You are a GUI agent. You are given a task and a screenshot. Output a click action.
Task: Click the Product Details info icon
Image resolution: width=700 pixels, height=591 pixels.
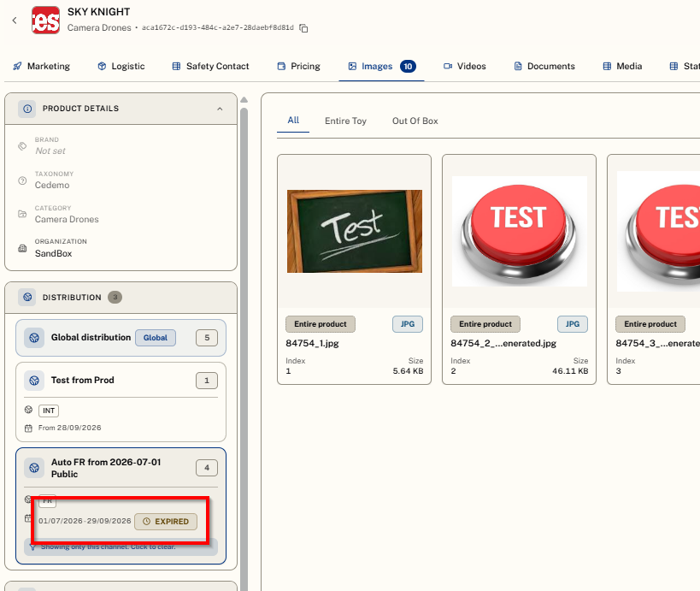tap(27, 109)
